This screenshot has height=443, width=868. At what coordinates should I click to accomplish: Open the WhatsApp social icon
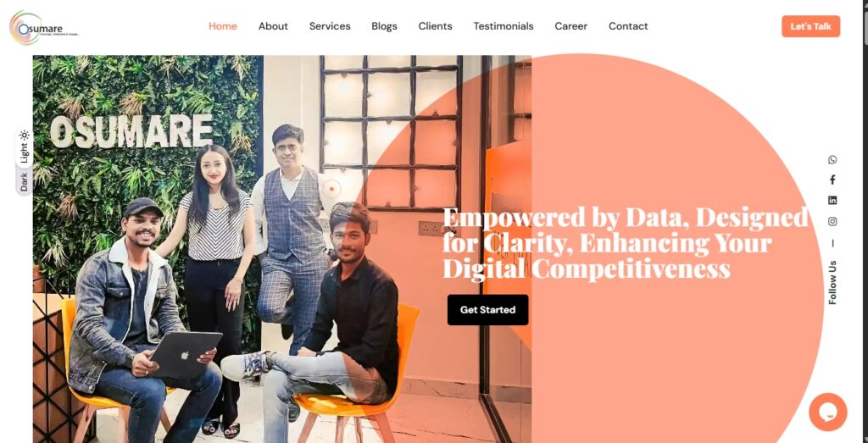pos(832,160)
